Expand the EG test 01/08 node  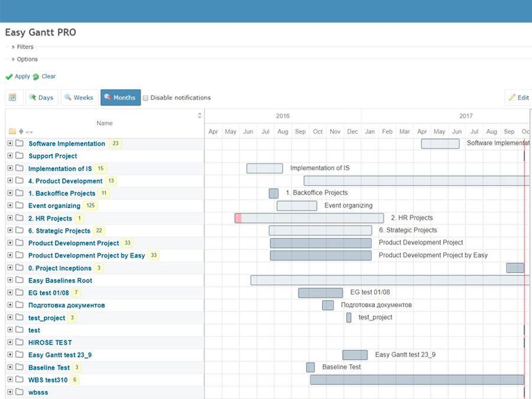tap(10, 292)
